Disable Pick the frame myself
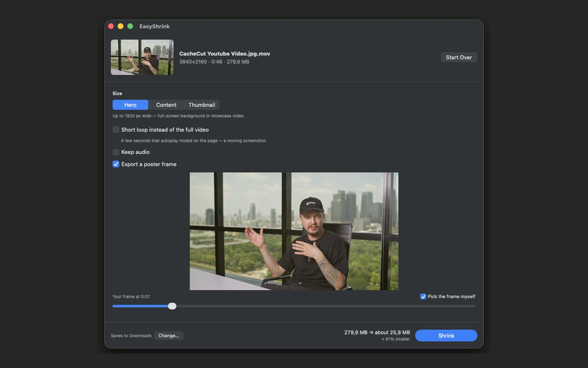588x368 pixels. 423,297
